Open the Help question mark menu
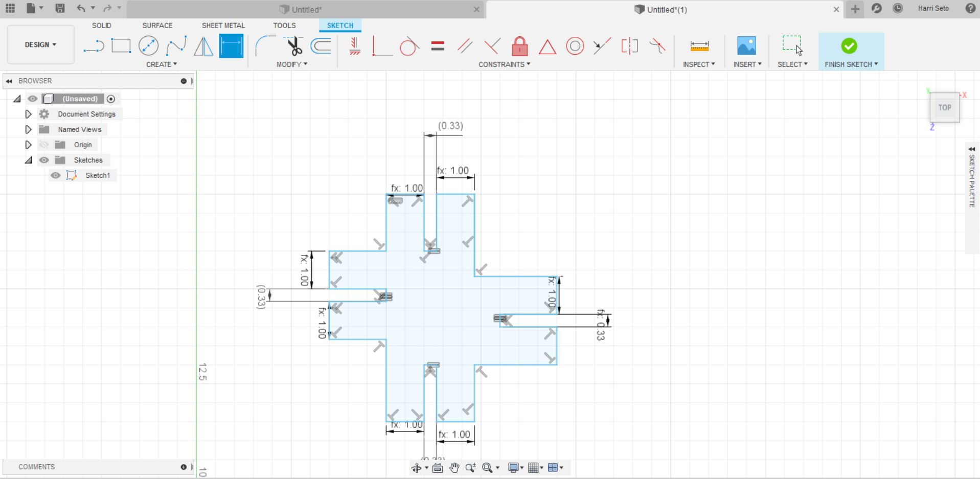980x479 pixels. click(970, 8)
